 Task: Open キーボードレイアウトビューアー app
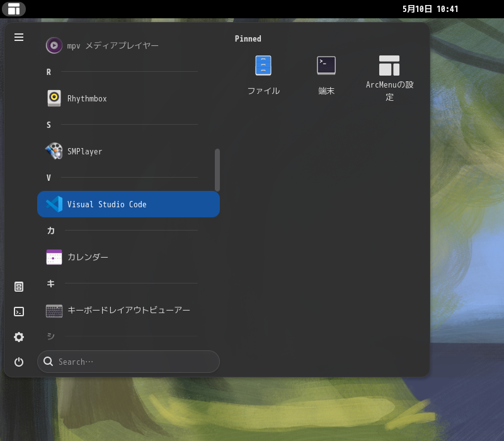129,310
